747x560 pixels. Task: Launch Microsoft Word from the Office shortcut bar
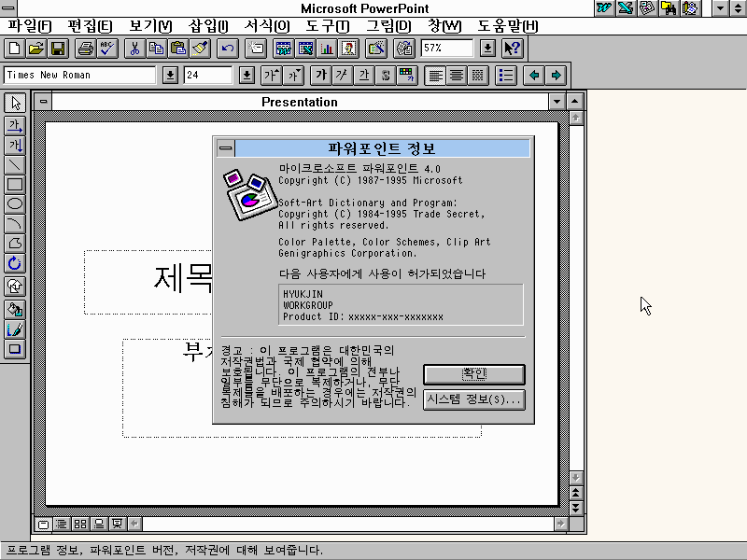click(604, 8)
